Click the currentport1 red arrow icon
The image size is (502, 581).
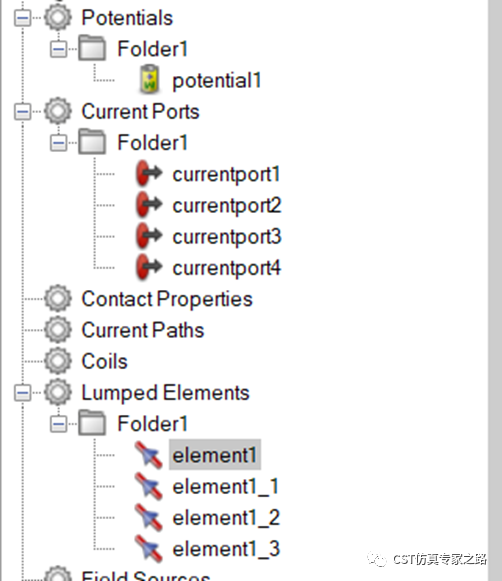pyautogui.click(x=149, y=173)
